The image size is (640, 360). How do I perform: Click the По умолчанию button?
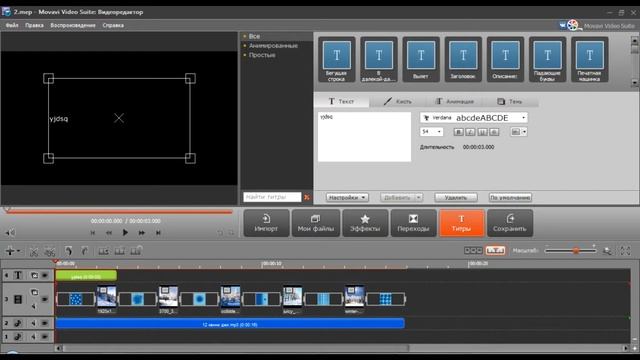(x=510, y=198)
